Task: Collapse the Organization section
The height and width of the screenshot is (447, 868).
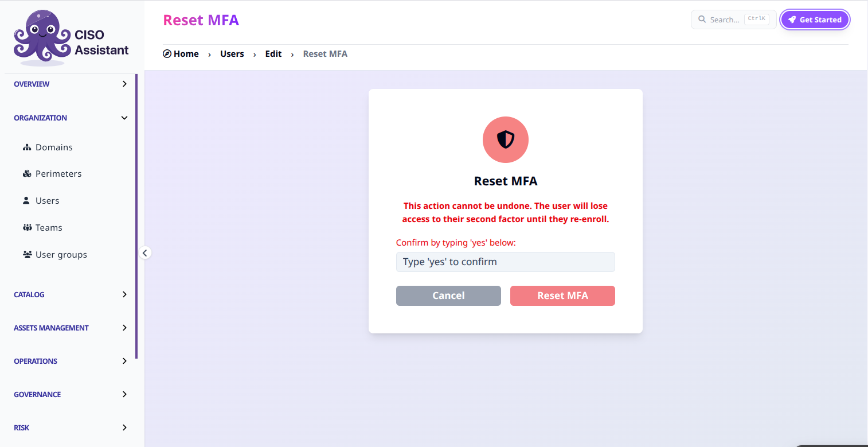Action: point(71,118)
